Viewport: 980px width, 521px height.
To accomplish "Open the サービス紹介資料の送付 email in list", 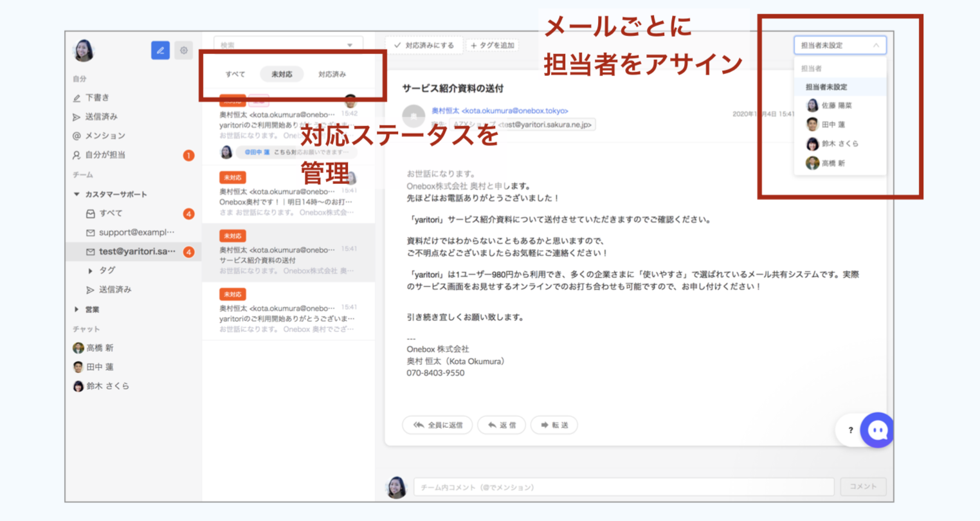I will (x=288, y=253).
